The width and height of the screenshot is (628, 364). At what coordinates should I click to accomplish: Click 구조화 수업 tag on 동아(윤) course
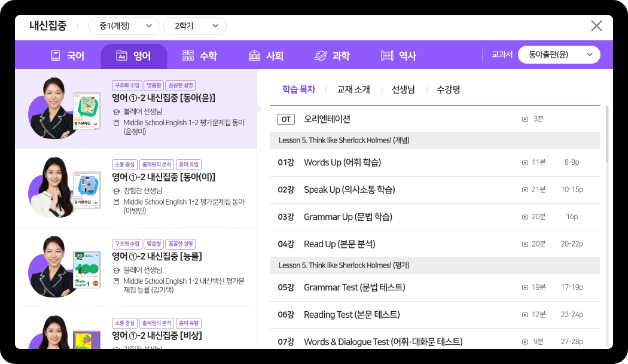(x=127, y=85)
